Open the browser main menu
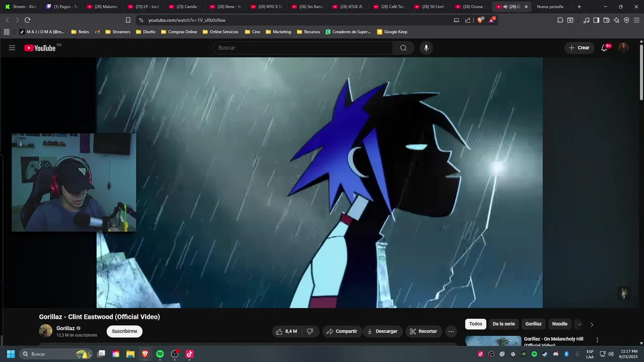This screenshot has height=362, width=644. point(636,20)
